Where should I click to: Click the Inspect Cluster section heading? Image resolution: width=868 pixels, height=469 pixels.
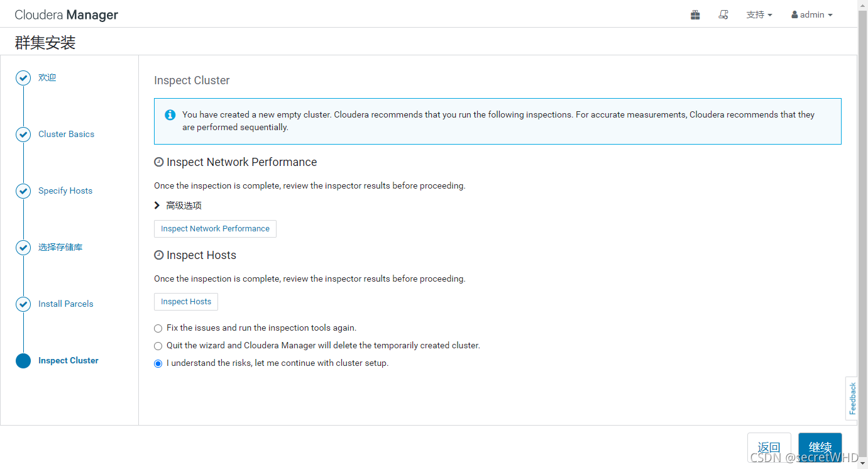[x=192, y=80]
